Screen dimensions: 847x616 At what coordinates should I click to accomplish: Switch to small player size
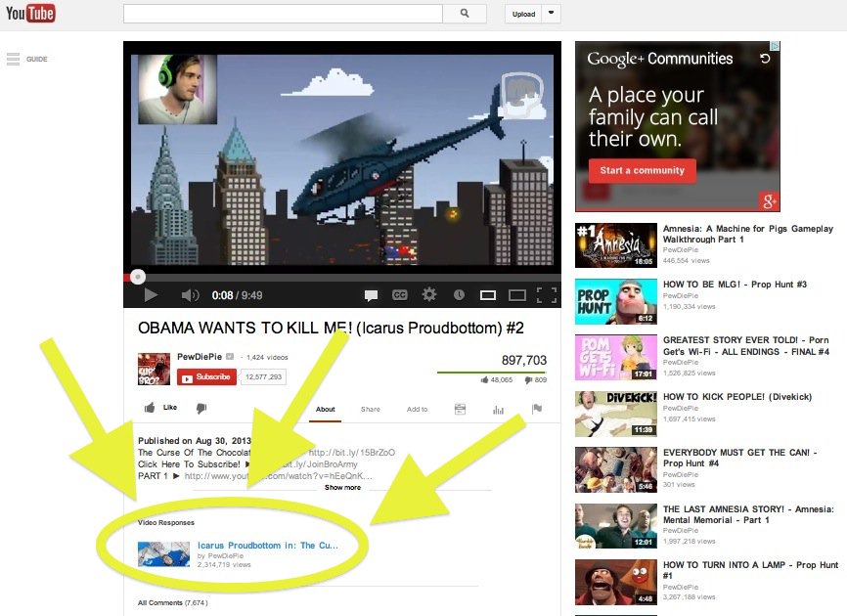488,295
